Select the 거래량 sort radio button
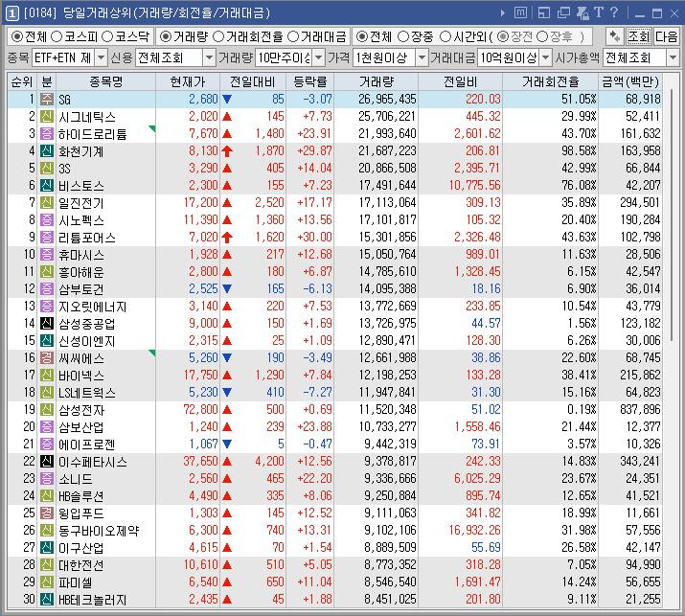Screen dimensions: 685x616 point(165,36)
